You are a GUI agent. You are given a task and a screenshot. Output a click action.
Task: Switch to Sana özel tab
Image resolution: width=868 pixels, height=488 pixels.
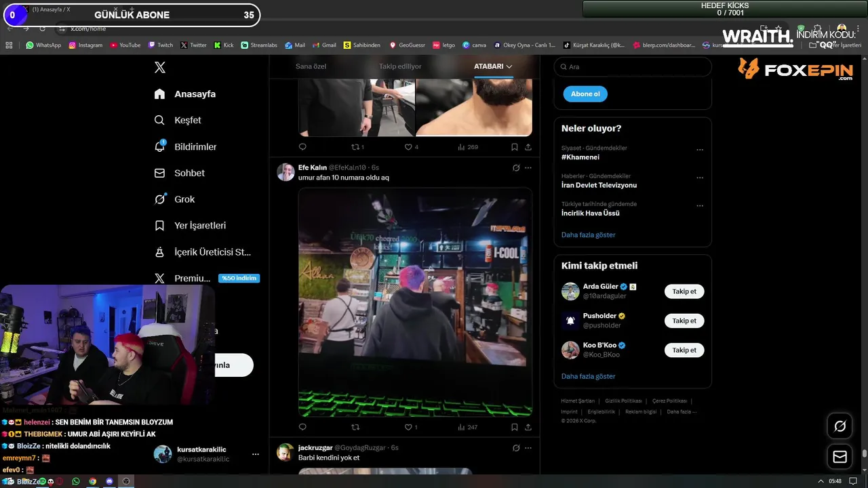[311, 66]
